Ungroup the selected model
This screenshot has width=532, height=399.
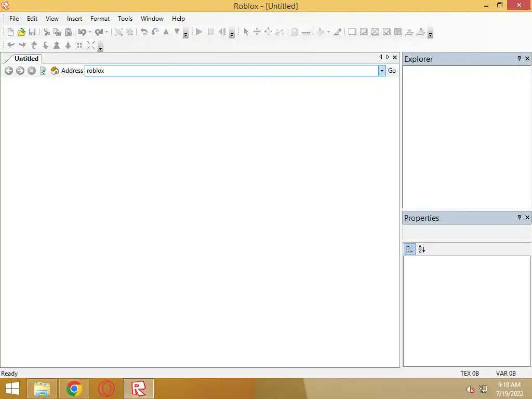(129, 32)
